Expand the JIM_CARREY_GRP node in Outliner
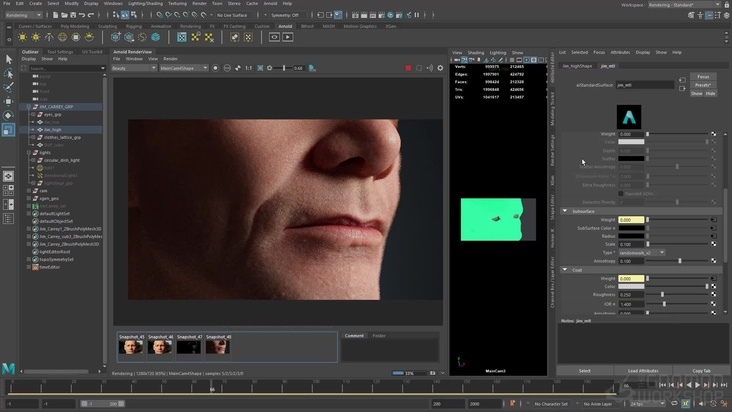 pos(29,105)
